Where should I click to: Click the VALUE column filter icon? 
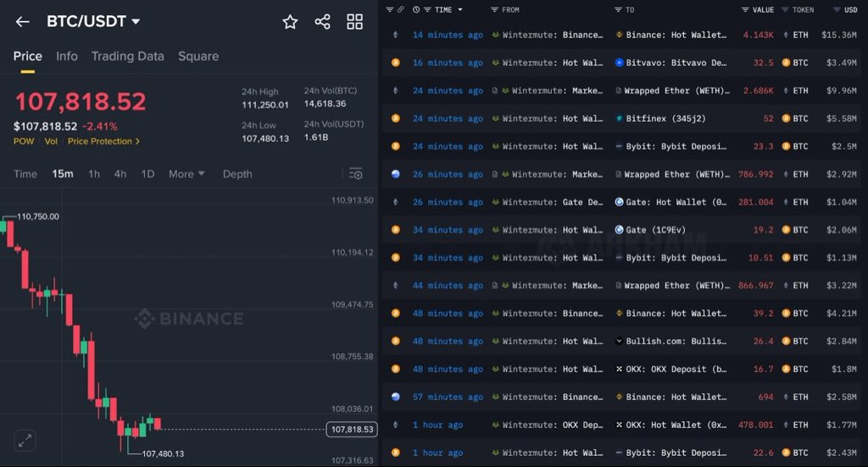pos(744,10)
